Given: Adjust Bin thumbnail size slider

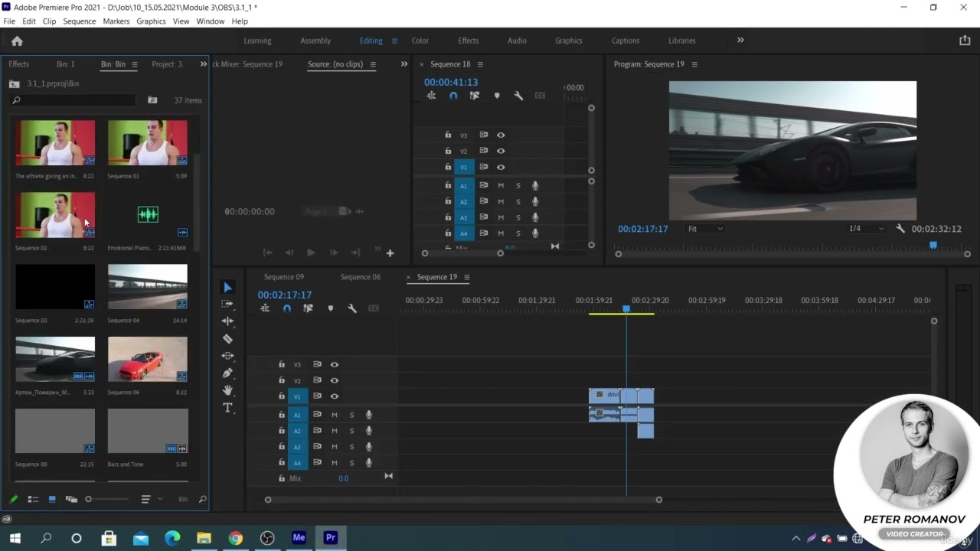Looking at the screenshot, I should coord(88,499).
